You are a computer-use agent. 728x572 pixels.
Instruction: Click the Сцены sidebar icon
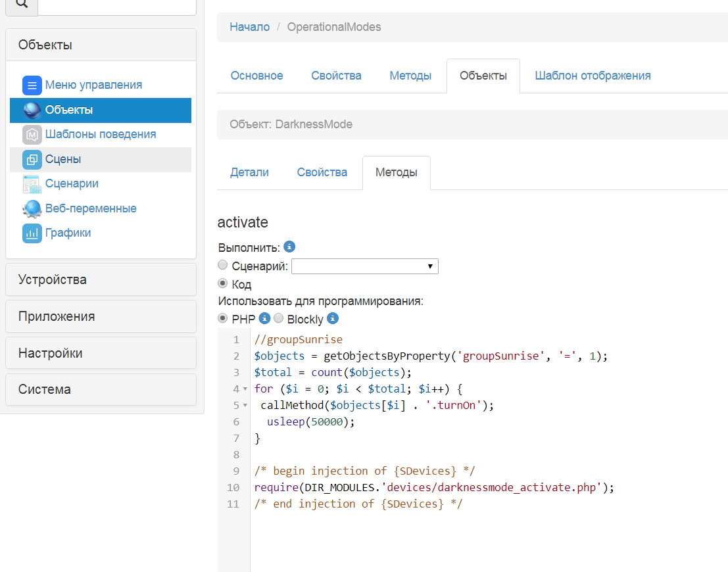32,159
